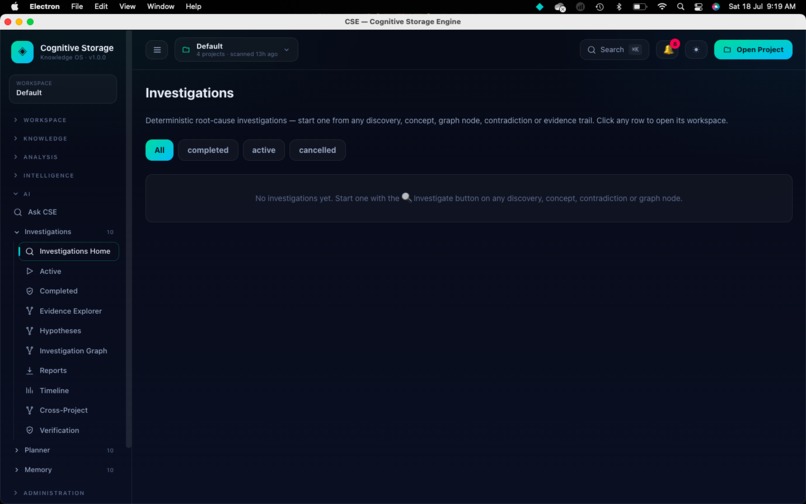
Task: Click the Timeline bars icon
Action: 30,390
